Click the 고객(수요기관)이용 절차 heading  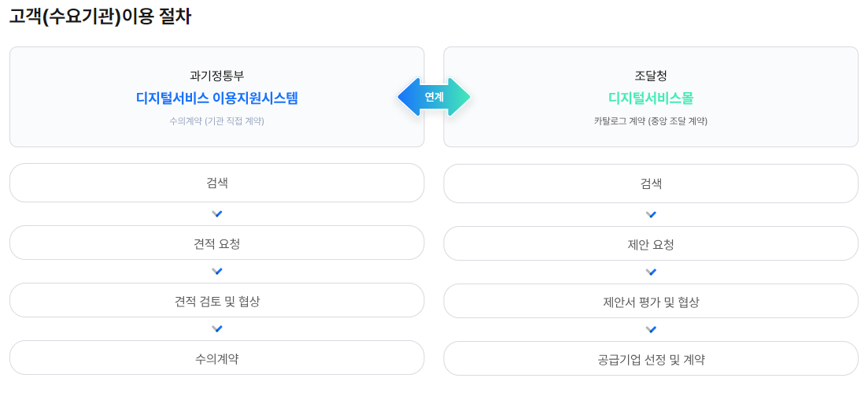click(x=100, y=17)
